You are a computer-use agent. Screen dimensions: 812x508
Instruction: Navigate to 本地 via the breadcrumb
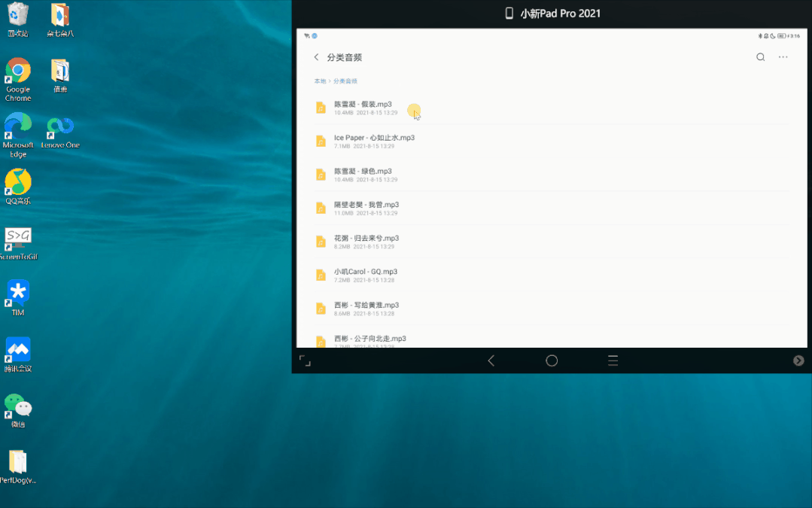[x=319, y=81]
